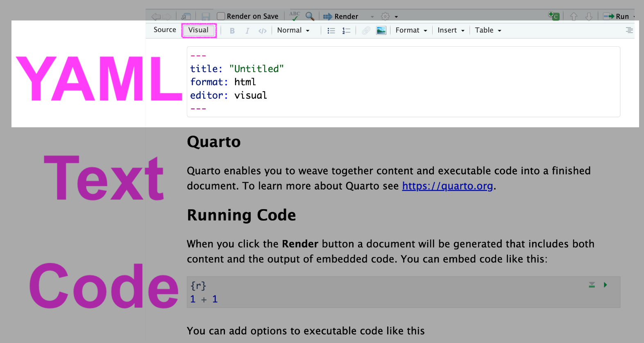Insert a bulleted list
Viewport: 644px width, 343px height.
tap(331, 31)
